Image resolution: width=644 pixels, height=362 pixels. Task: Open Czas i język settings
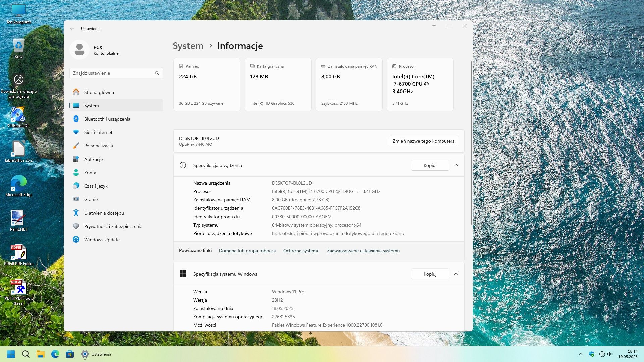tap(116, 186)
